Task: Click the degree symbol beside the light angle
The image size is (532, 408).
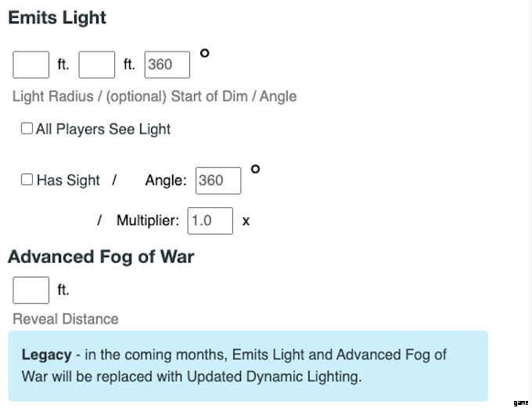Action: 205,53
